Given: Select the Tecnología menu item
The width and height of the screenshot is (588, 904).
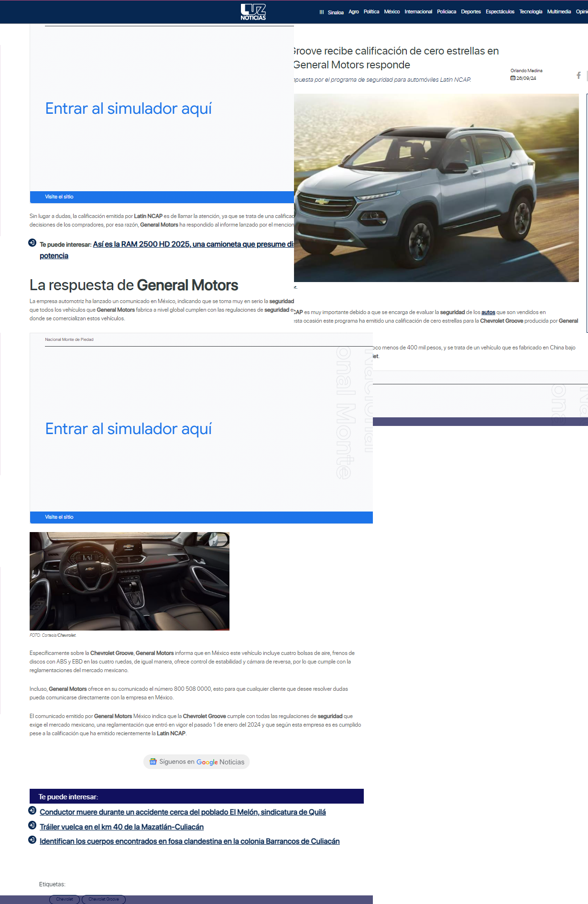Looking at the screenshot, I should 531,12.
